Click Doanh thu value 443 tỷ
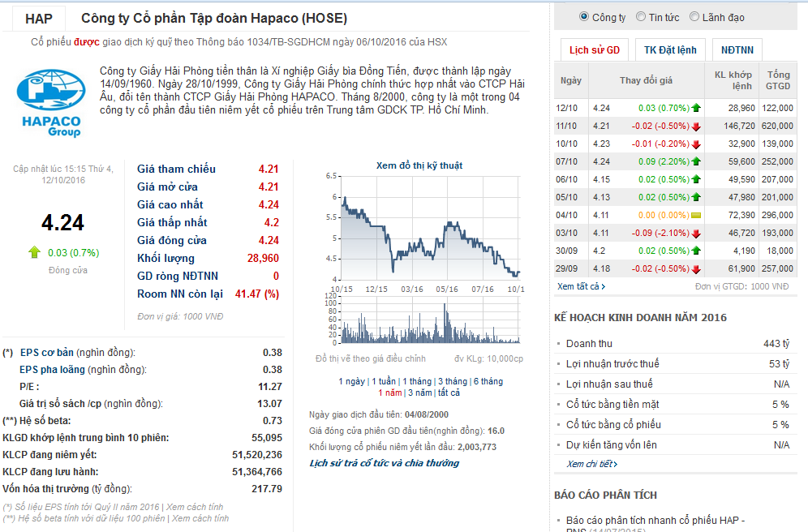The image size is (808, 532). point(776,344)
